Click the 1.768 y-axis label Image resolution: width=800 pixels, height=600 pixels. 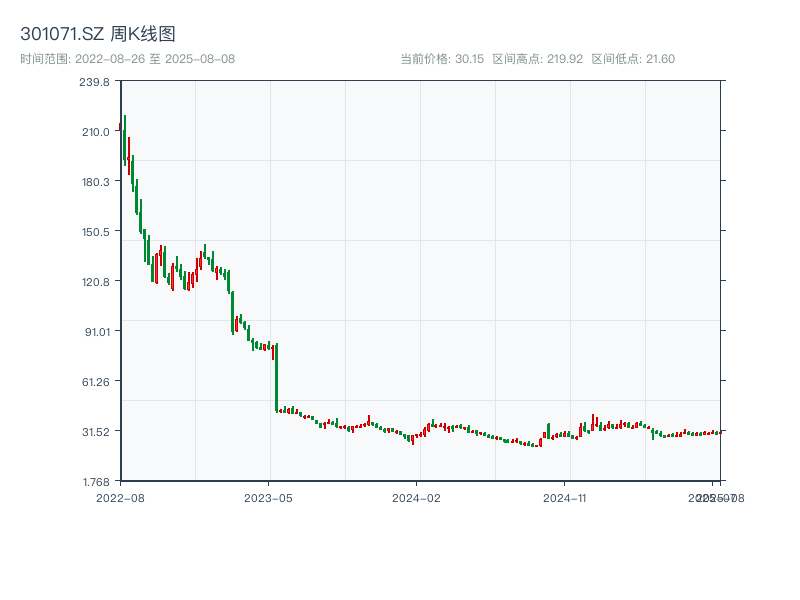tap(96, 480)
